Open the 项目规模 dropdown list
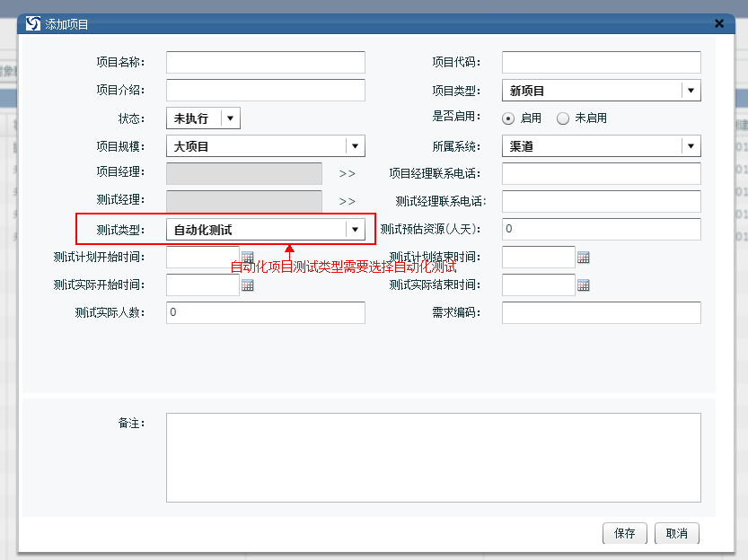This screenshot has height=560, width=748. point(355,146)
